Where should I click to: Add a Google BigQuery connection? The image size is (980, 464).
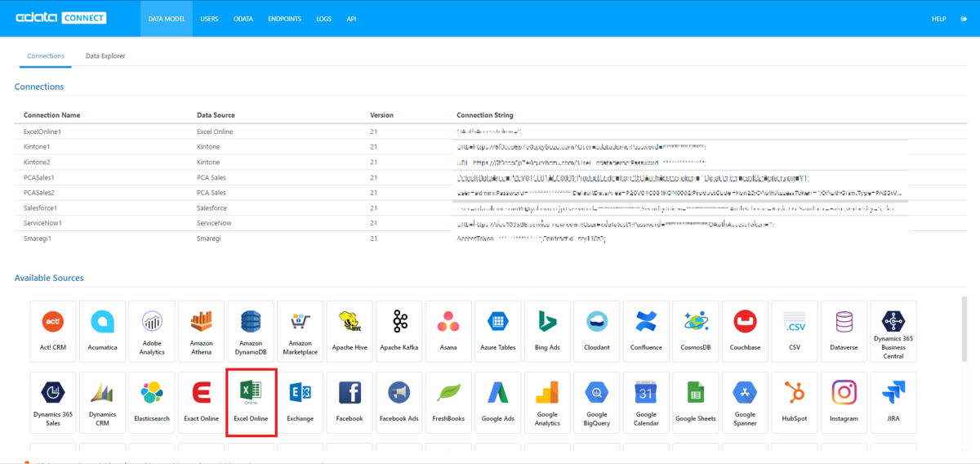597,403
